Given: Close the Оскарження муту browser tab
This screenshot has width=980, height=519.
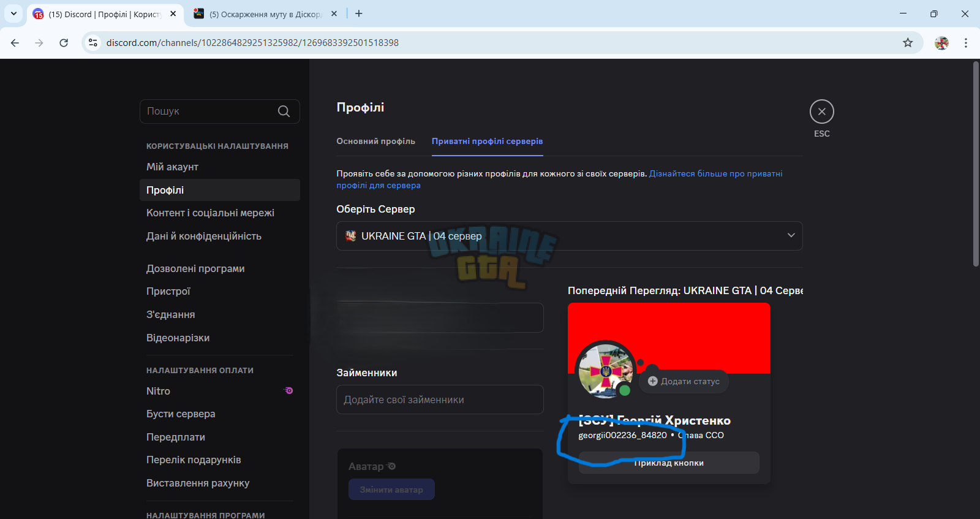Looking at the screenshot, I should pyautogui.click(x=334, y=13).
